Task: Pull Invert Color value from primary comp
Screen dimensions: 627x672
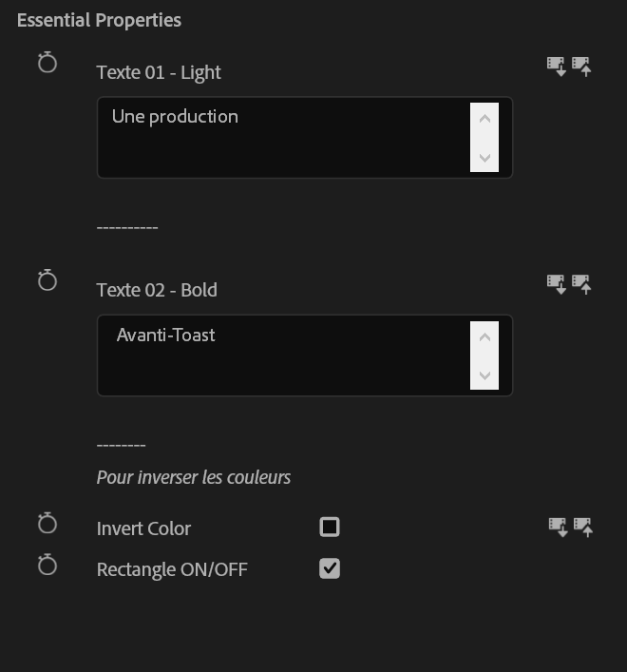Action: click(559, 528)
